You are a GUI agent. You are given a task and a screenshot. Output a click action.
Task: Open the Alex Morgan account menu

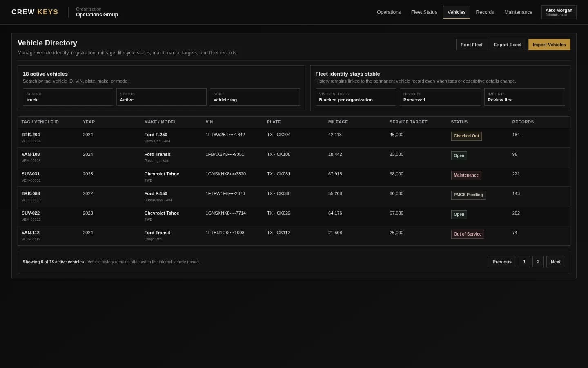pos(559,12)
